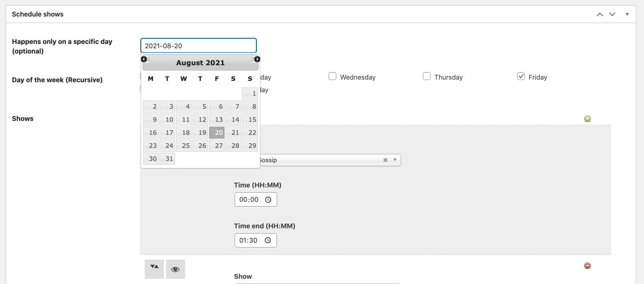Click the specific day date field
This screenshot has width=644, height=284.
[198, 46]
